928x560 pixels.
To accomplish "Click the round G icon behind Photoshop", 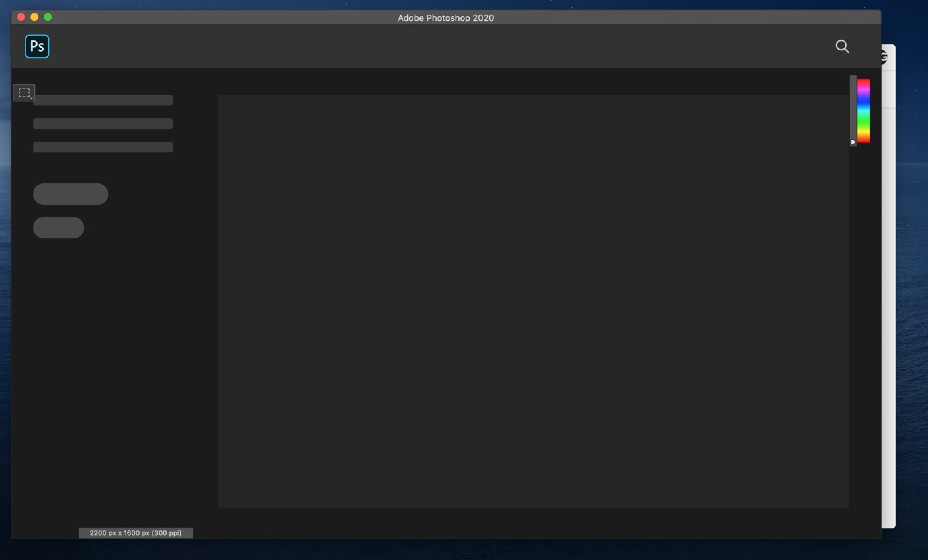I will pos(885,57).
